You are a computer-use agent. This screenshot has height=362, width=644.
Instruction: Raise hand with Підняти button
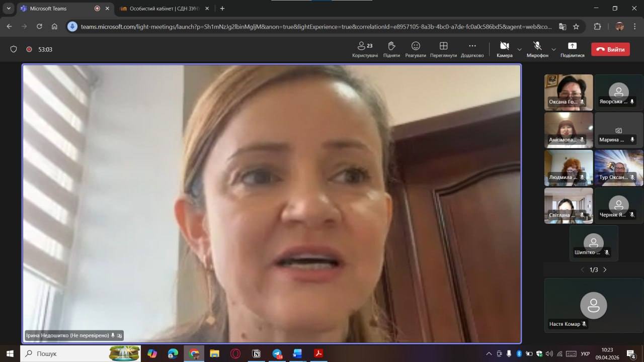click(x=391, y=49)
